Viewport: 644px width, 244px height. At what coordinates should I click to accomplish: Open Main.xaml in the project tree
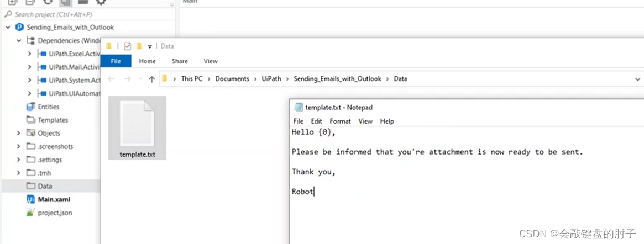click(54, 200)
